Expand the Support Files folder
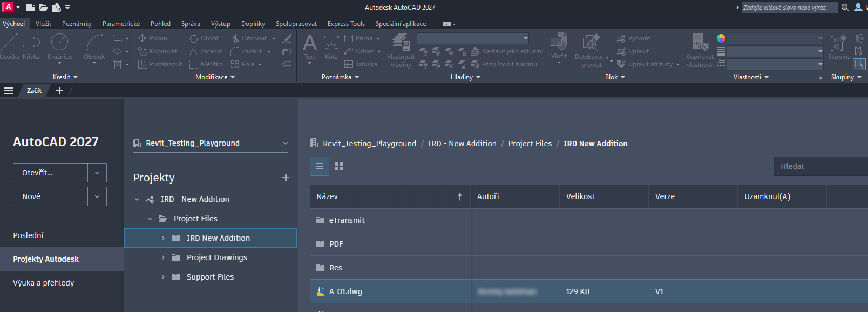Image resolution: width=868 pixels, height=312 pixels. (x=163, y=277)
